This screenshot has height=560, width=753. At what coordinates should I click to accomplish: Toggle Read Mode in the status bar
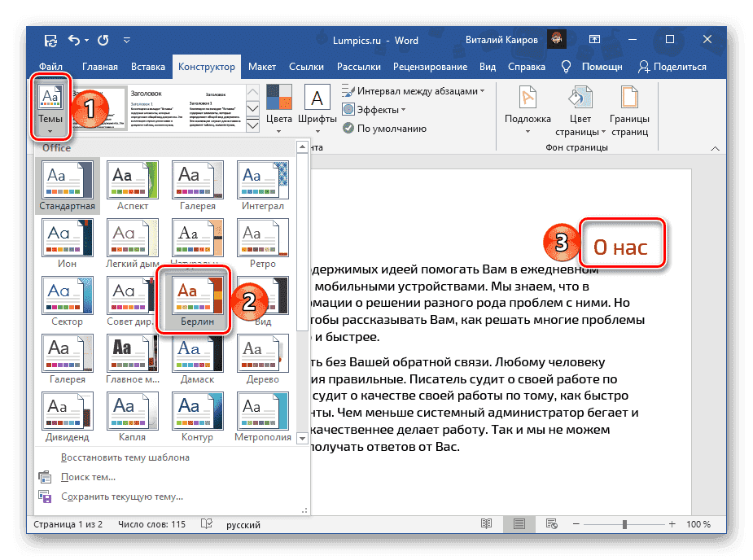[487, 525]
